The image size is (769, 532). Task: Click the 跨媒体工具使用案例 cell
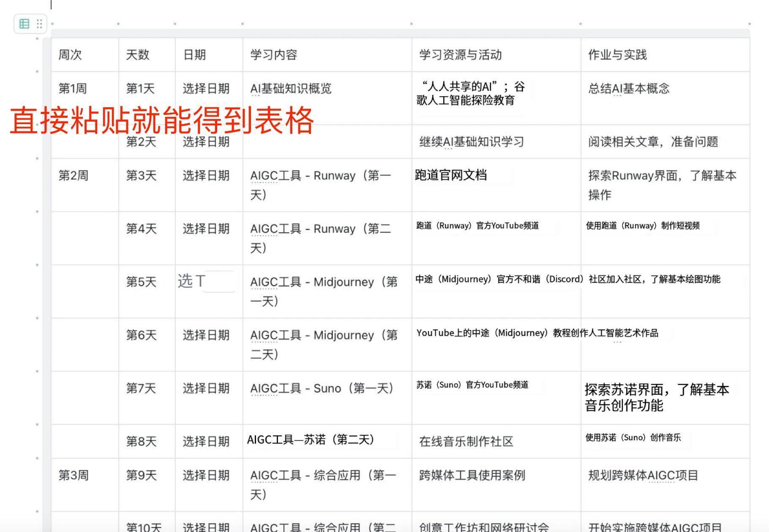click(496, 485)
